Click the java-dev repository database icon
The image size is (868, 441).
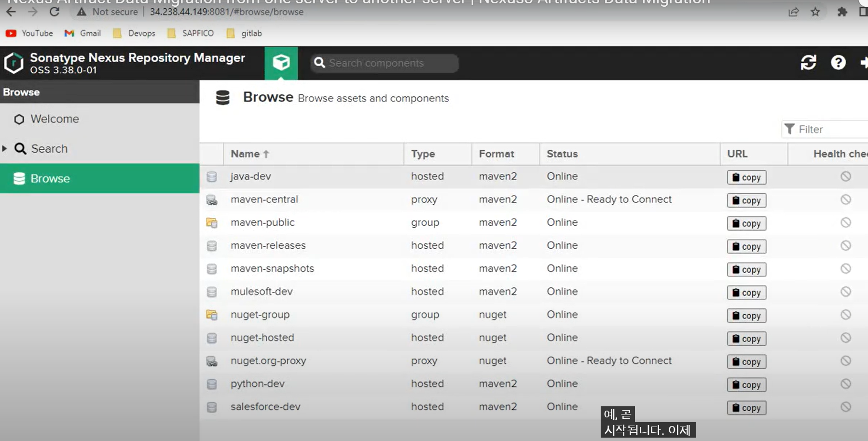pyautogui.click(x=212, y=176)
